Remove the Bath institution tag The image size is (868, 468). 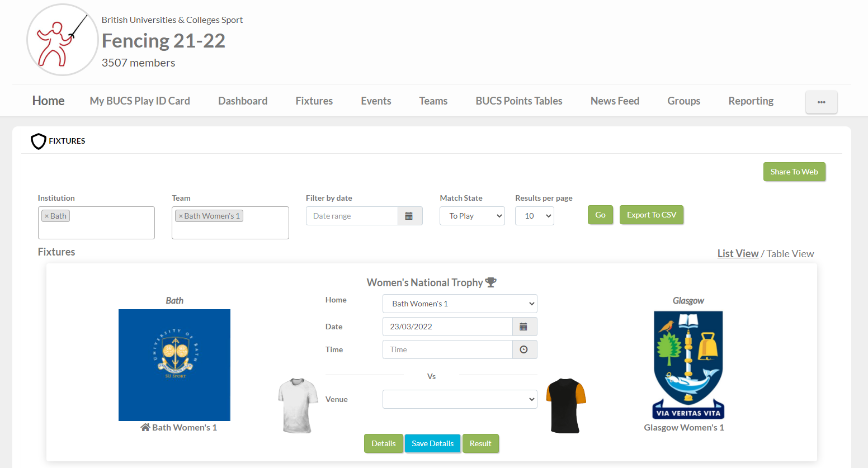(x=46, y=216)
